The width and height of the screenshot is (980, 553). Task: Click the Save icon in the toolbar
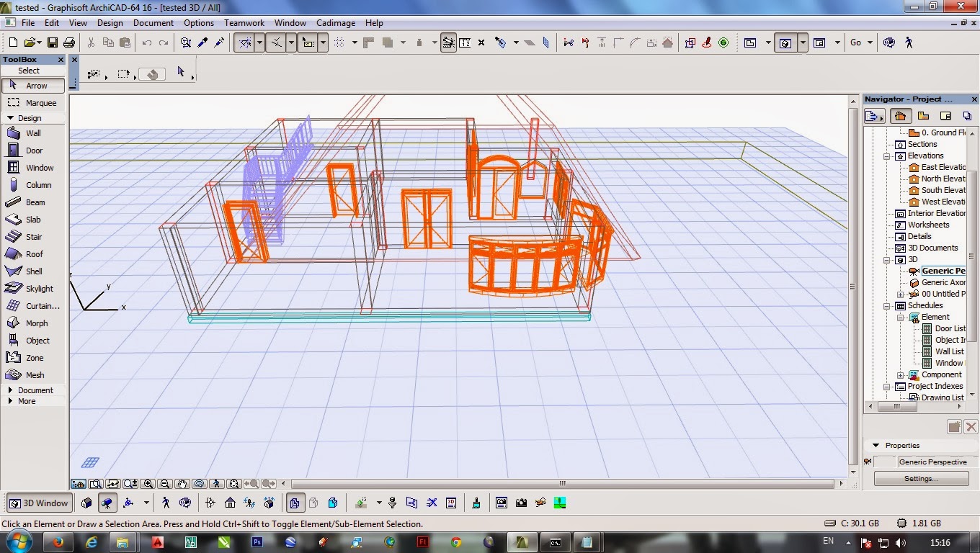click(53, 42)
